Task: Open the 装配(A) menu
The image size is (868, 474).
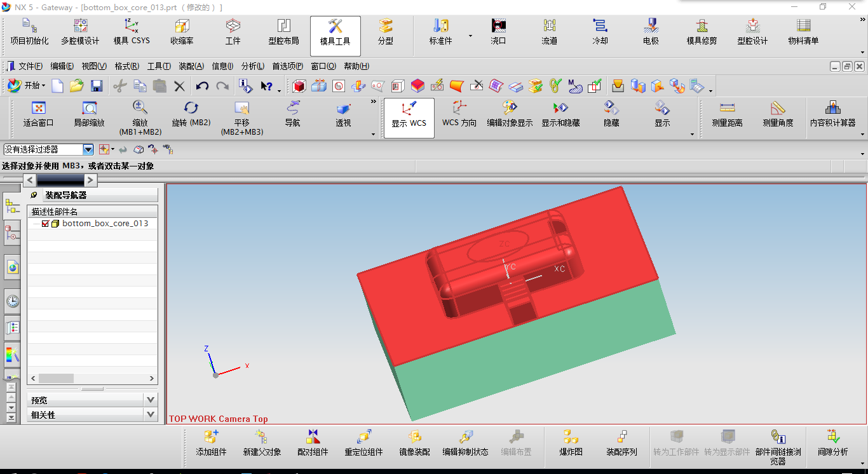Action: click(x=191, y=66)
